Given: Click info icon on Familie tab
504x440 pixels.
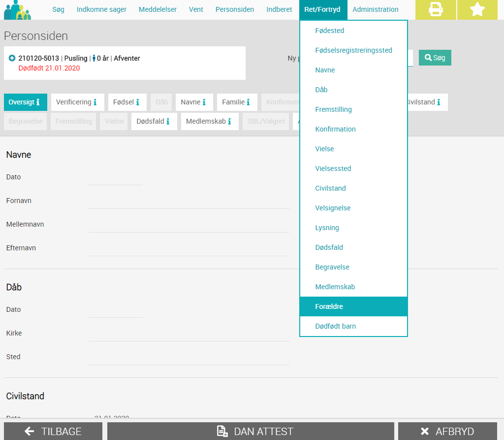Looking at the screenshot, I should [248, 102].
